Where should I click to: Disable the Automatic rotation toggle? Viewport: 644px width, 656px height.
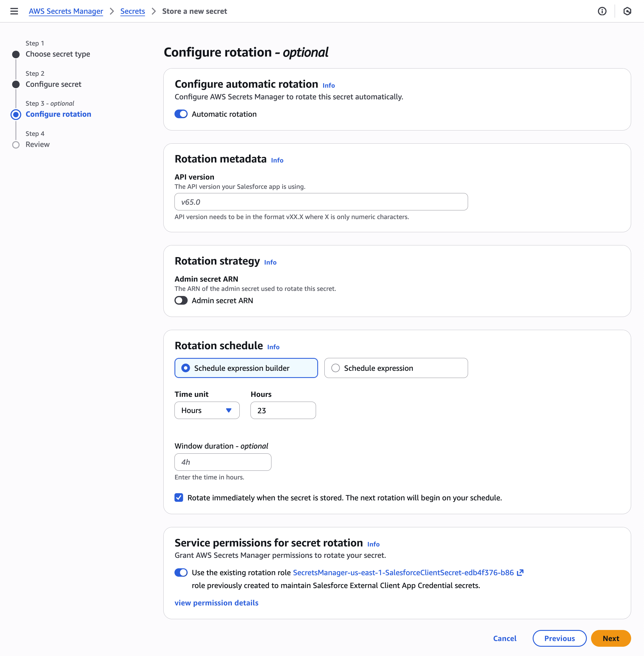click(x=181, y=114)
